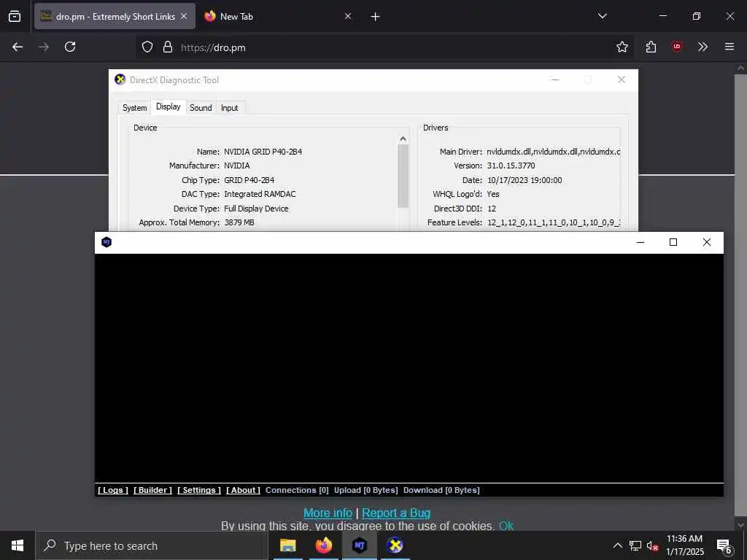Click the Device list scrollbar thumb

coord(403,176)
